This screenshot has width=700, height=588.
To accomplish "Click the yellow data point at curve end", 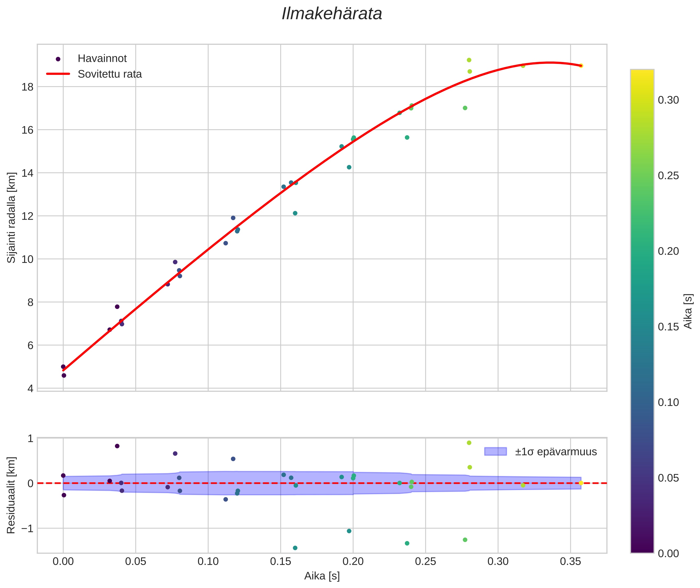I will (581, 66).
